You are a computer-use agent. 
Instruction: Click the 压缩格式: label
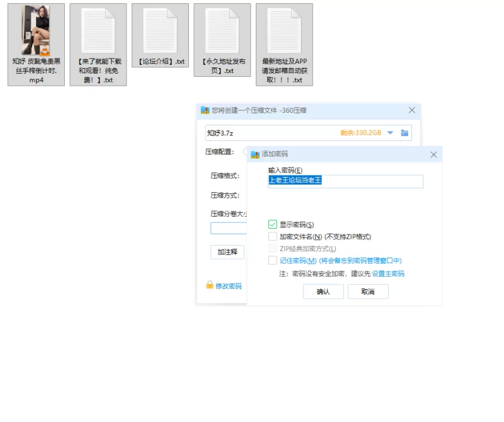pos(225,176)
